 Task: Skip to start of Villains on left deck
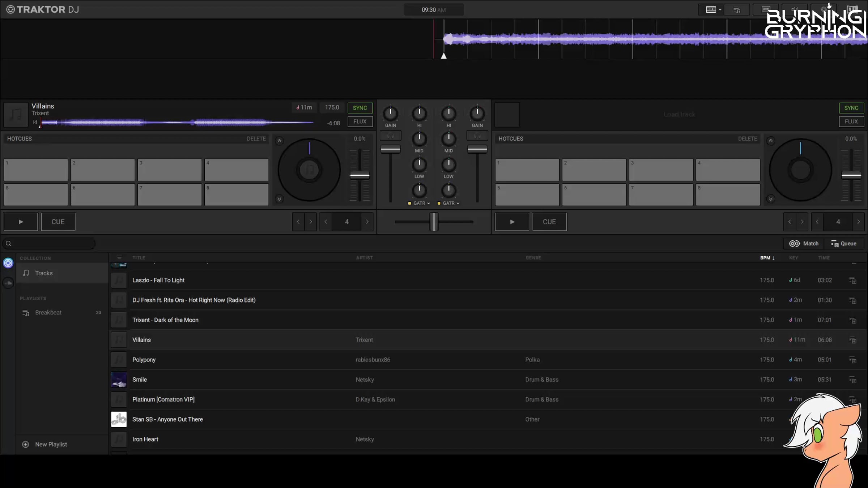point(35,122)
